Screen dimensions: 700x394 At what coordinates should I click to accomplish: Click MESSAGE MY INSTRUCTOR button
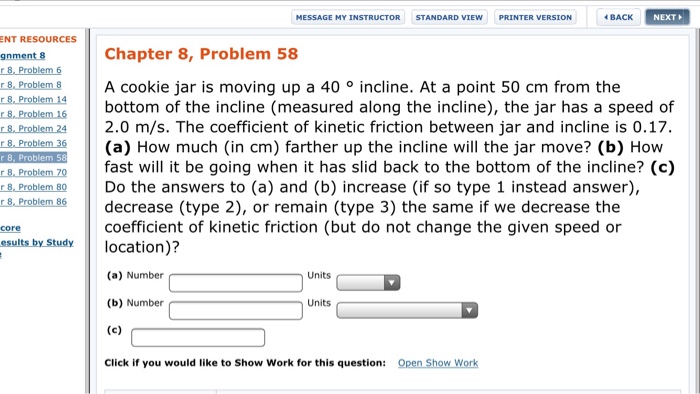coord(348,17)
